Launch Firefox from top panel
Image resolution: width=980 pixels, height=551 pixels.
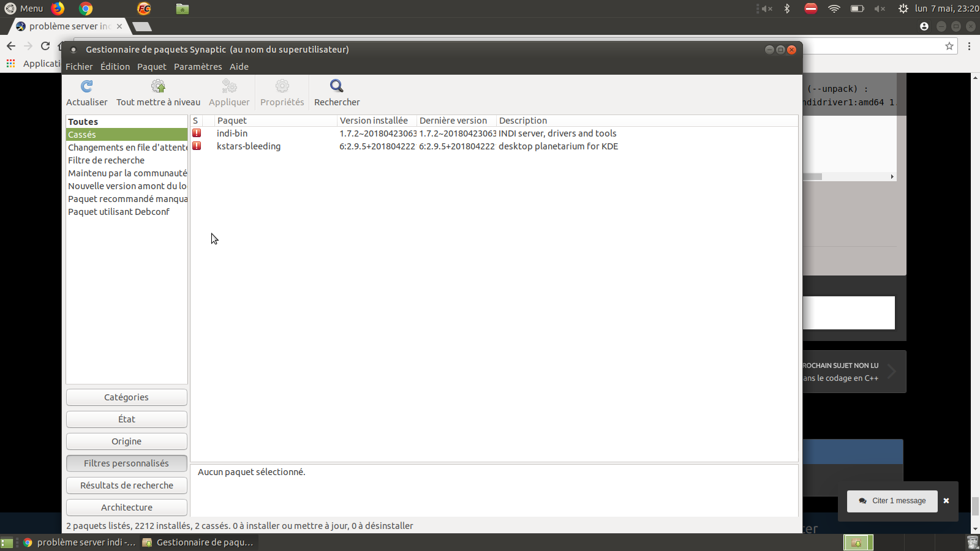(58, 9)
